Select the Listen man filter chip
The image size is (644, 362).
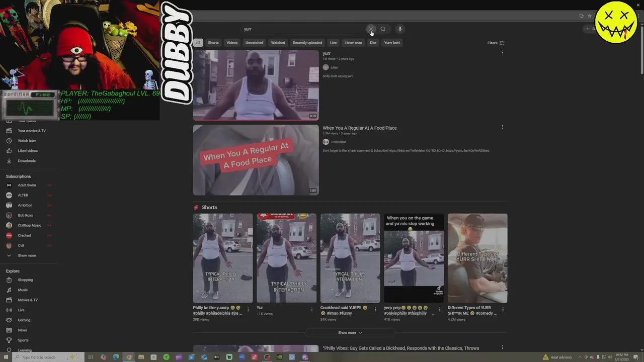pos(353,43)
